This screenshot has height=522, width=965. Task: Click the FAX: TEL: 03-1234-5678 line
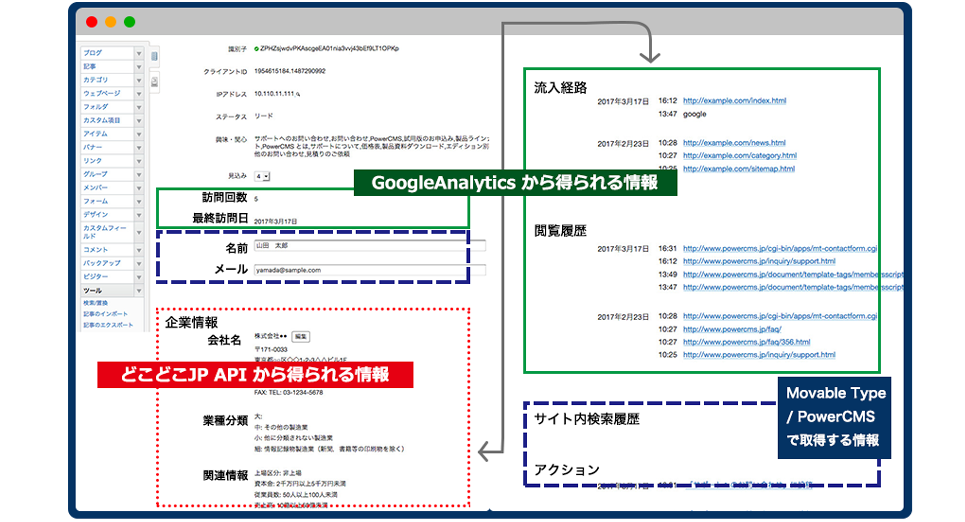289,393
